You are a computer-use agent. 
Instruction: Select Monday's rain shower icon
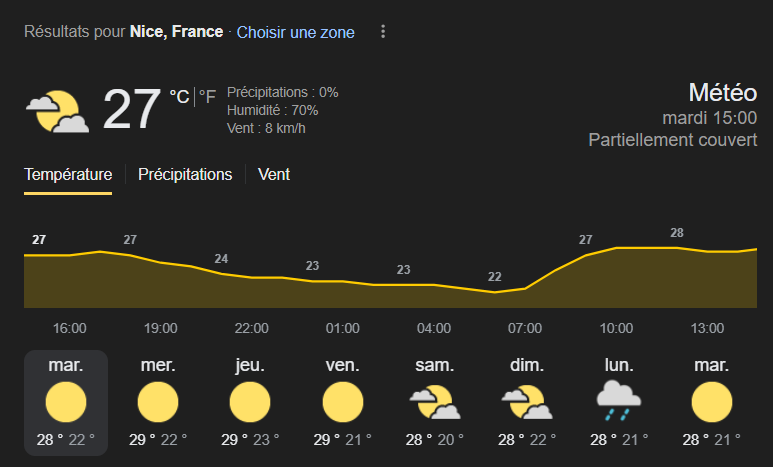[617, 402]
